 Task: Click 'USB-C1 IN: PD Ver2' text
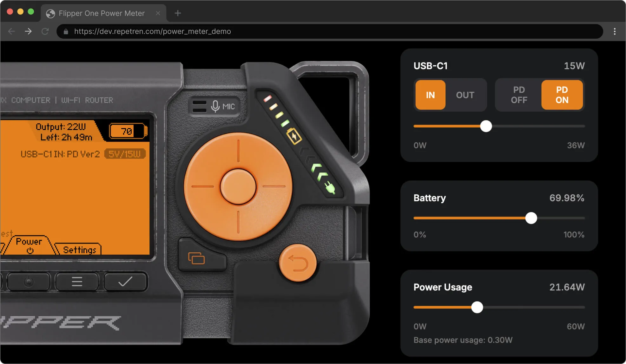60,154
